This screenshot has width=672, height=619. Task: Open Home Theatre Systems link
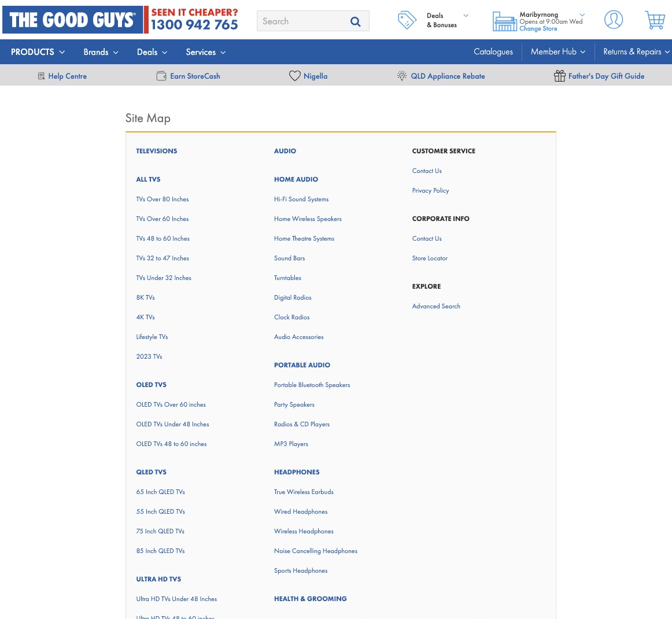point(304,238)
